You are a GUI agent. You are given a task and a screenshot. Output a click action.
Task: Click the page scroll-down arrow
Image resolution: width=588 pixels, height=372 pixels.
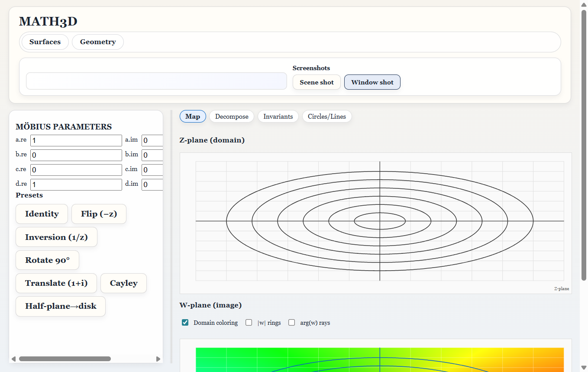pyautogui.click(x=584, y=368)
